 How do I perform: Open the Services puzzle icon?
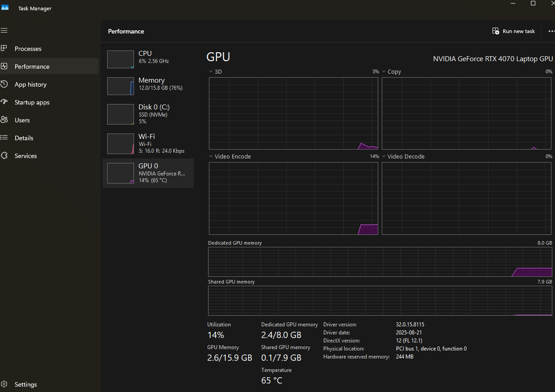[x=4, y=155]
